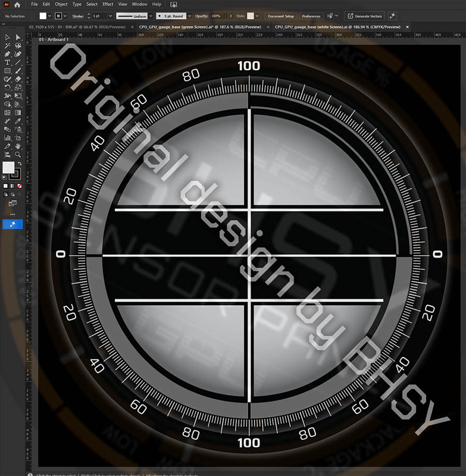466x476 pixels.
Task: Select the Blend tool
Action: 7,129
